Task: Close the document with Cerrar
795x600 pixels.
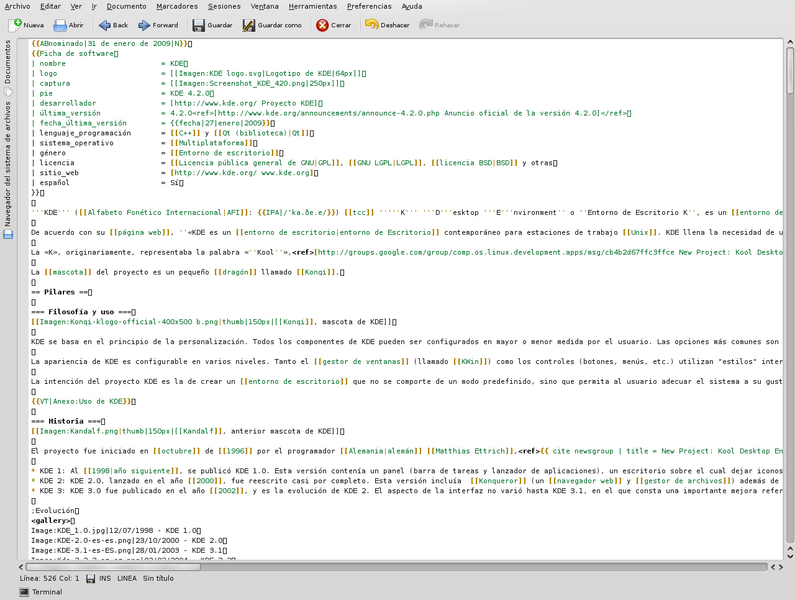Action: coord(333,25)
